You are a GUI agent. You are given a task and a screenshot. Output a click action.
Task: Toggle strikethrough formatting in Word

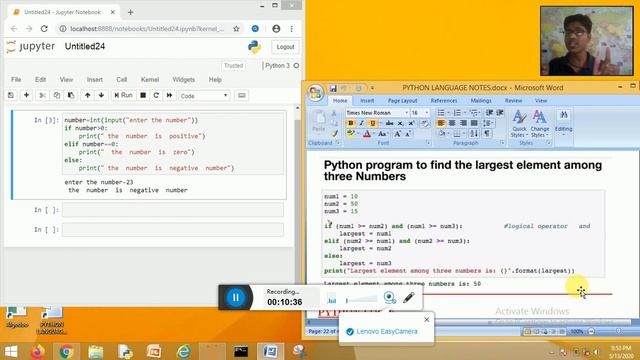(x=389, y=123)
